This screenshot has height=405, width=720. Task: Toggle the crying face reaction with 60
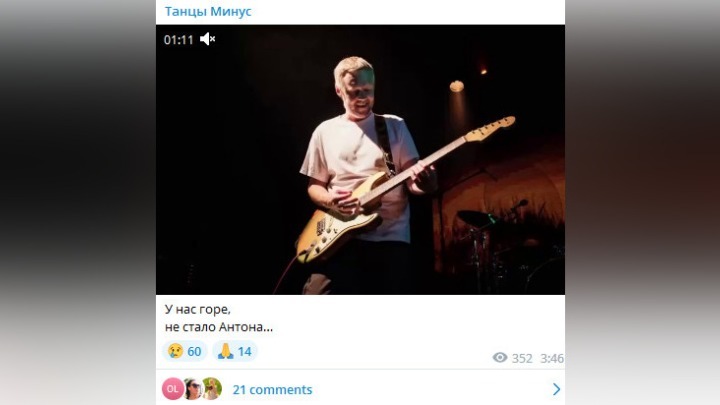point(185,351)
